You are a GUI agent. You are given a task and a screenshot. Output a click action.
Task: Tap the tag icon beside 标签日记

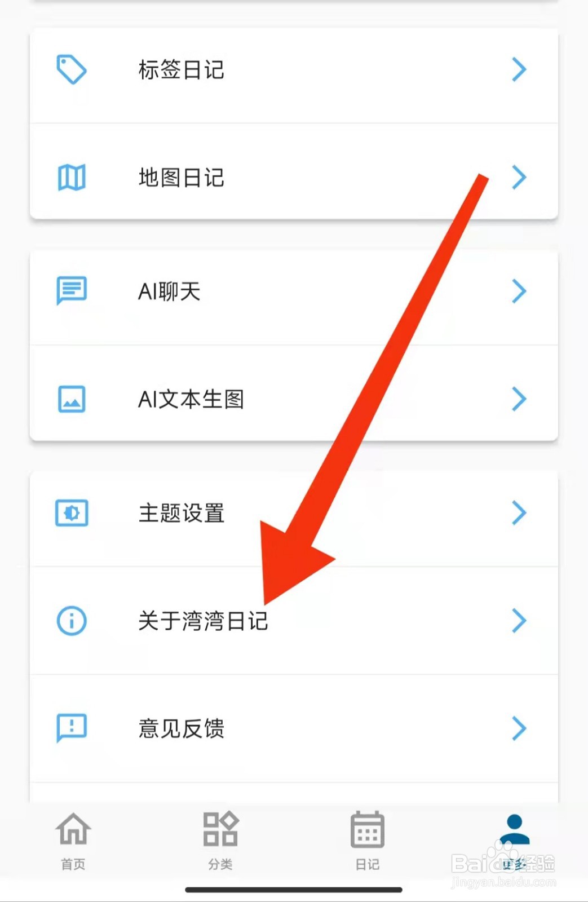72,69
